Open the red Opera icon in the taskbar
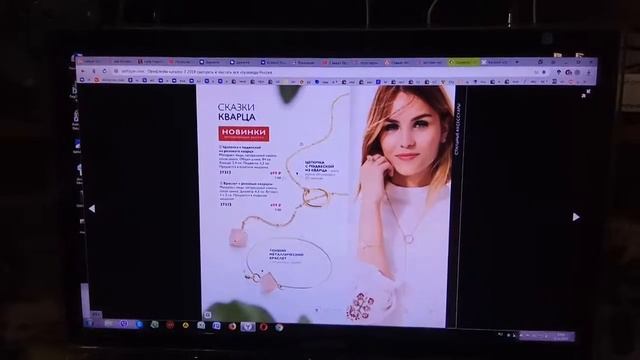Viewport: 640px width, 360px height. pos(263,327)
